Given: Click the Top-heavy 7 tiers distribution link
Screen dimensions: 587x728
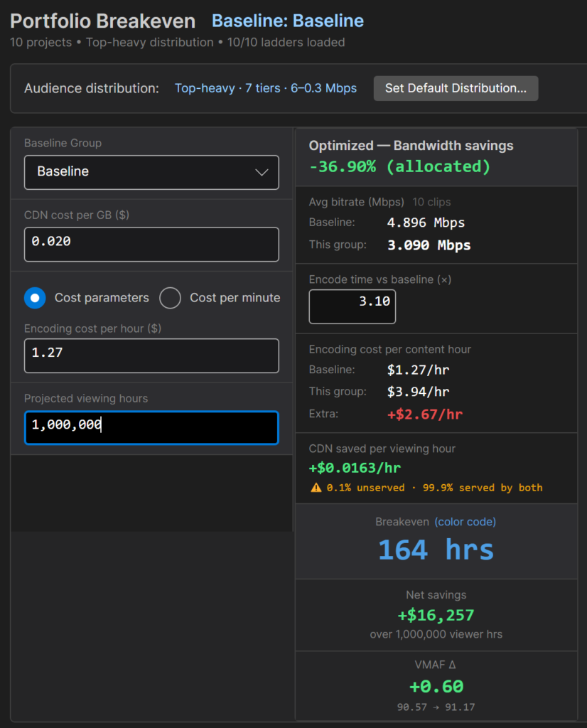Looking at the screenshot, I should tap(265, 88).
